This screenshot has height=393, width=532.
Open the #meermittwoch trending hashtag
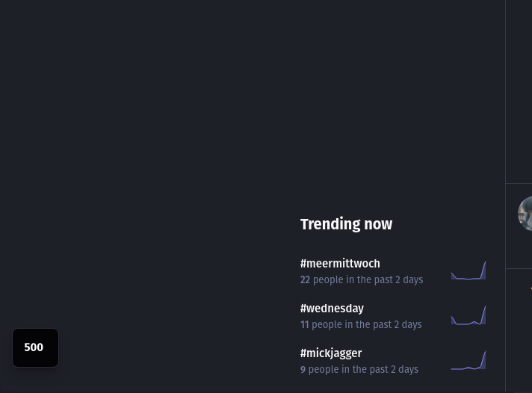(340, 263)
